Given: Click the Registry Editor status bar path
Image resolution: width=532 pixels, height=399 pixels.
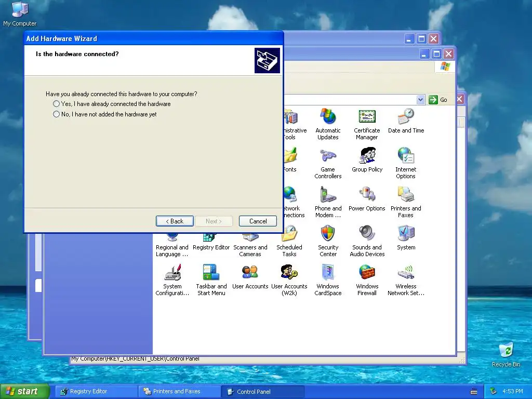Looking at the screenshot, I should [135, 359].
